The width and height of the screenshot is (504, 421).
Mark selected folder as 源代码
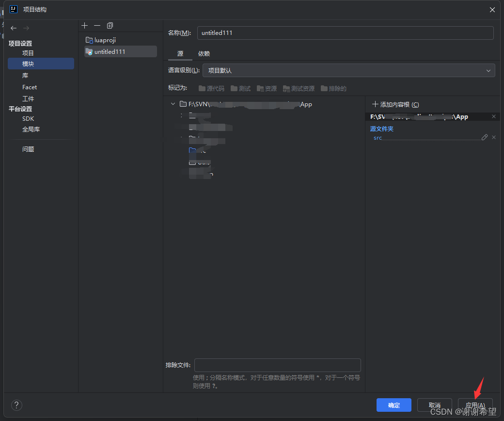211,88
